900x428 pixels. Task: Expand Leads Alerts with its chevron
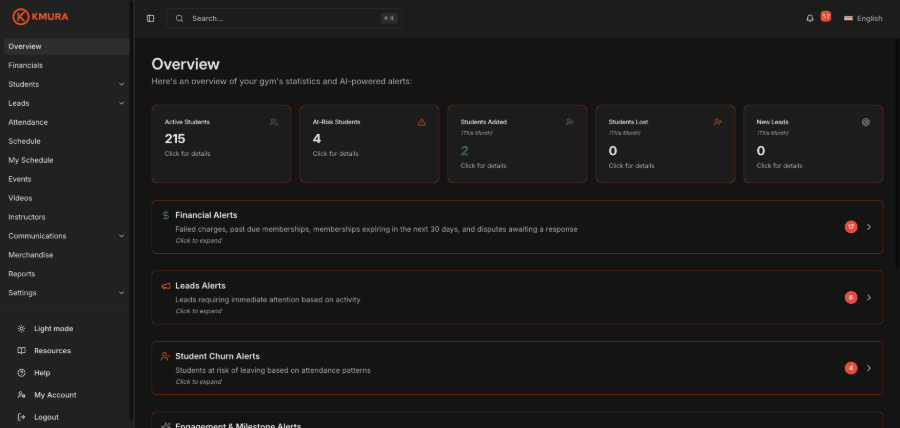click(x=868, y=297)
